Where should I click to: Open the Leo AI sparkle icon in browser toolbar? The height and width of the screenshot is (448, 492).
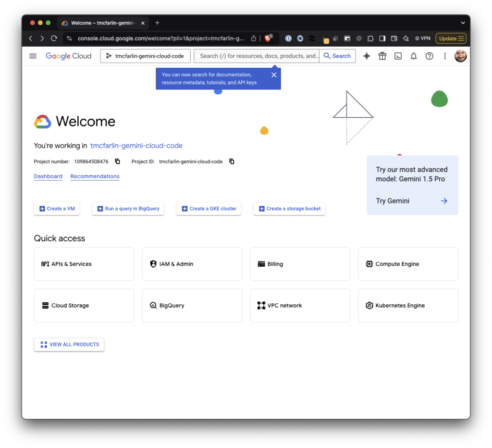pyautogui.click(x=406, y=38)
